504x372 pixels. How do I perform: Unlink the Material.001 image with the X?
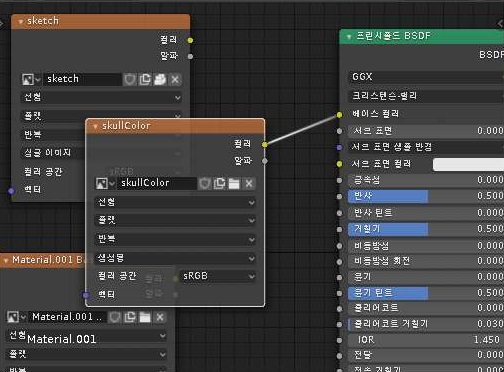160,317
